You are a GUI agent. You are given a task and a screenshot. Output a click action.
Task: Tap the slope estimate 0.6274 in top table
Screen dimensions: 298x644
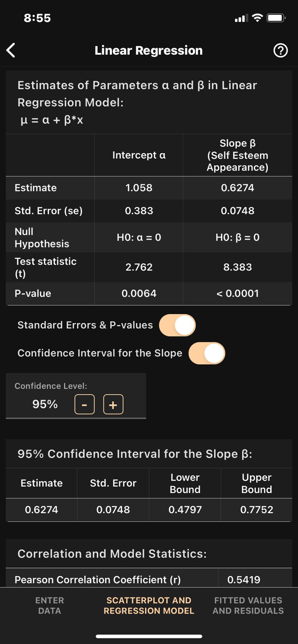pos(237,188)
